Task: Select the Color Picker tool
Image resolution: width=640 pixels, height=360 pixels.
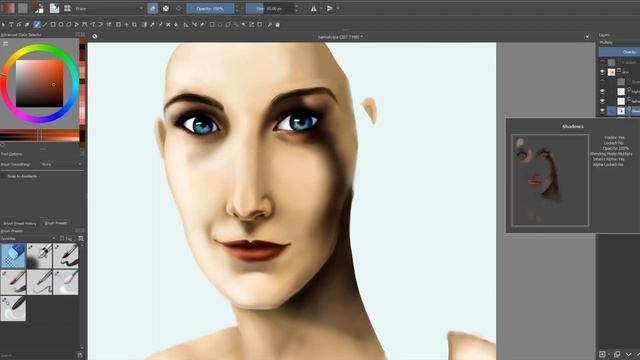Action: 152,24
